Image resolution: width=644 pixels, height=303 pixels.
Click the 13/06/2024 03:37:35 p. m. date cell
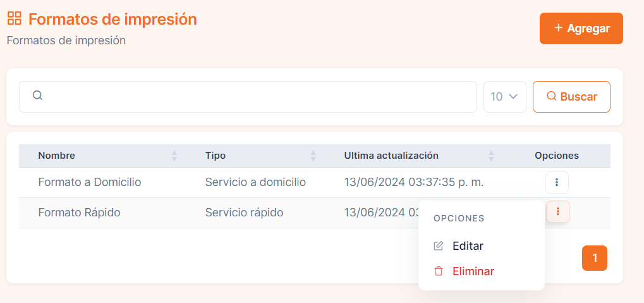(414, 182)
